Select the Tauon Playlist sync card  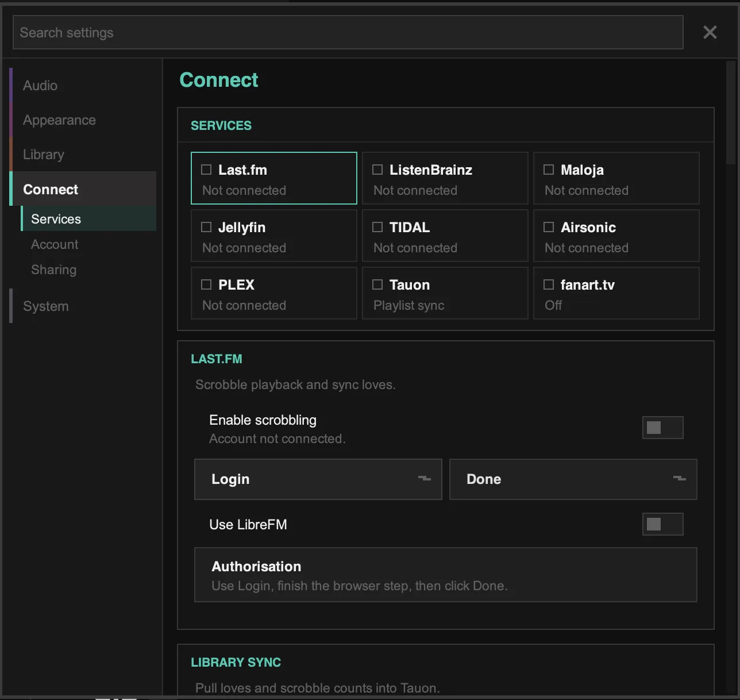click(x=445, y=293)
